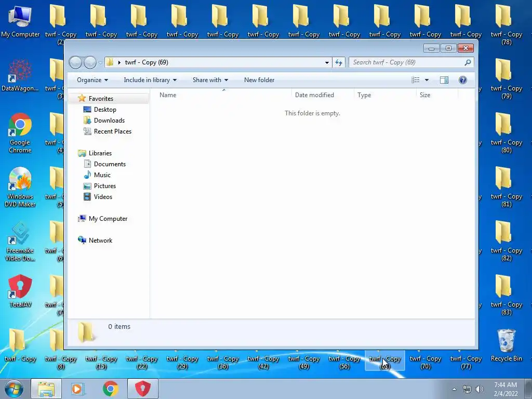Select Windows DVD Maker desktop icon
This screenshot has width=532, height=399.
pos(20,187)
